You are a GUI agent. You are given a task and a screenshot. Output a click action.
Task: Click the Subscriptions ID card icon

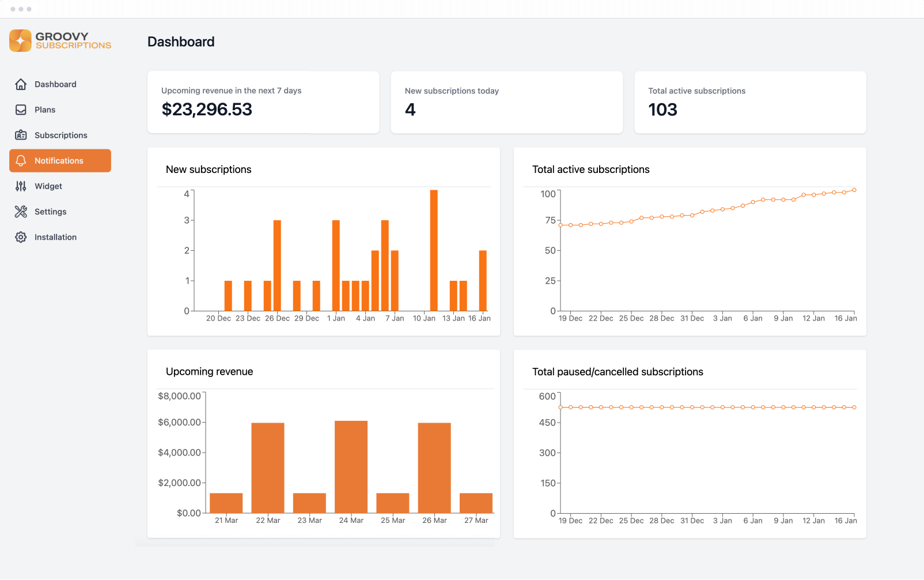click(21, 135)
